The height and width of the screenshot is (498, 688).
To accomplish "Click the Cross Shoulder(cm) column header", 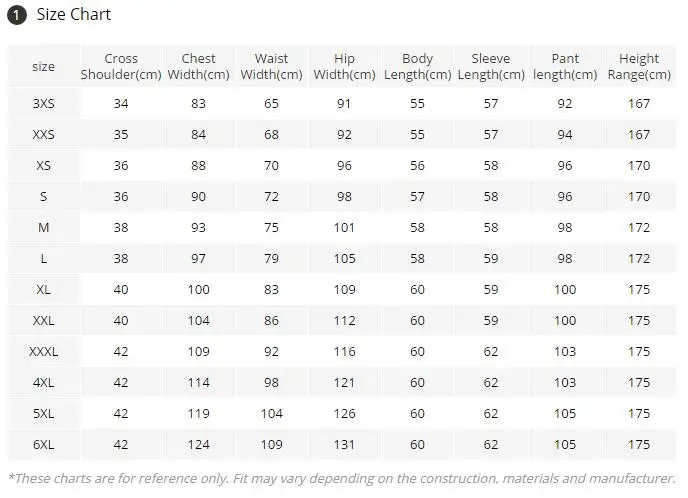I will tap(121, 67).
